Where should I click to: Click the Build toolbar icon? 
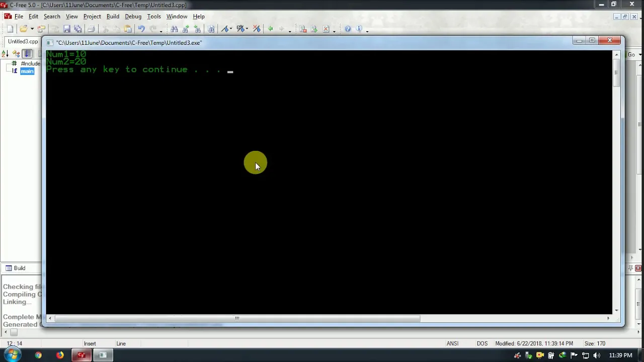[314, 29]
